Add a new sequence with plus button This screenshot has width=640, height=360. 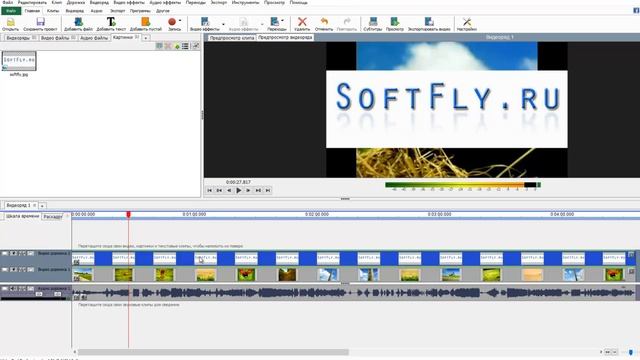click(42, 206)
